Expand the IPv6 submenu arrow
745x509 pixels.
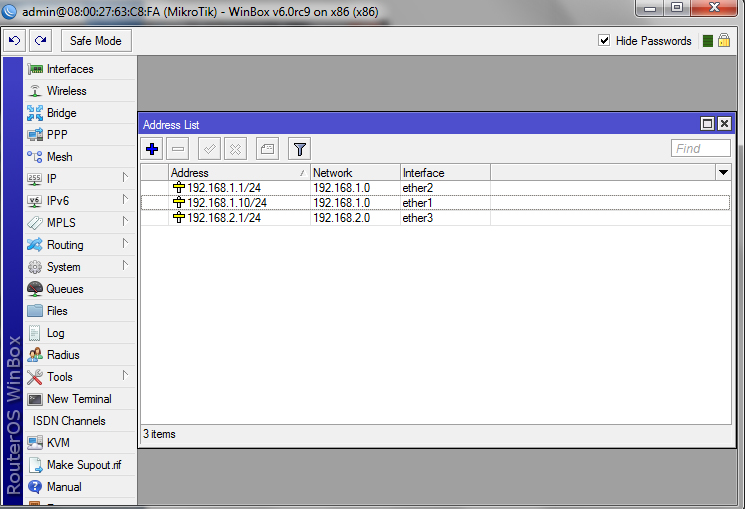pos(125,200)
